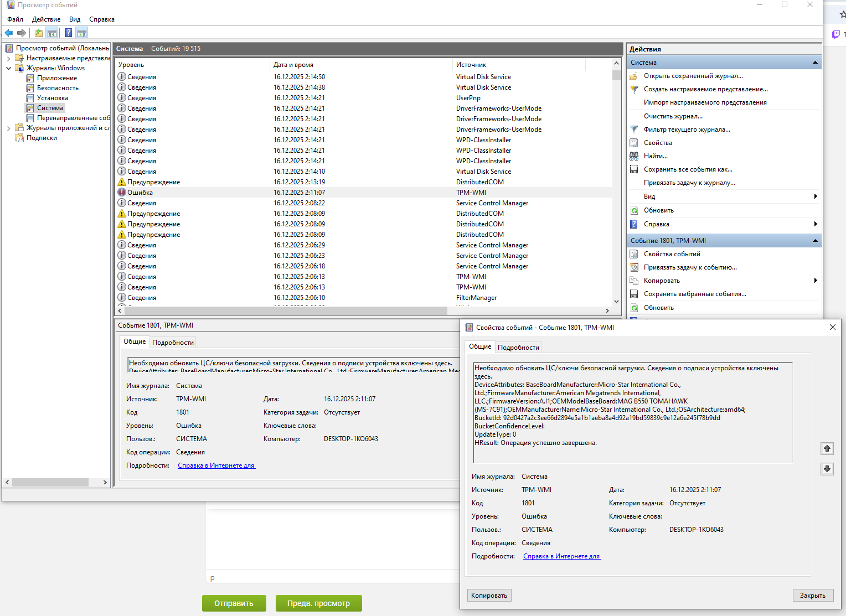Image resolution: width=846 pixels, height=616 pixels.
Task: Open the 'Справка' menu in the menu bar
Action: point(102,19)
